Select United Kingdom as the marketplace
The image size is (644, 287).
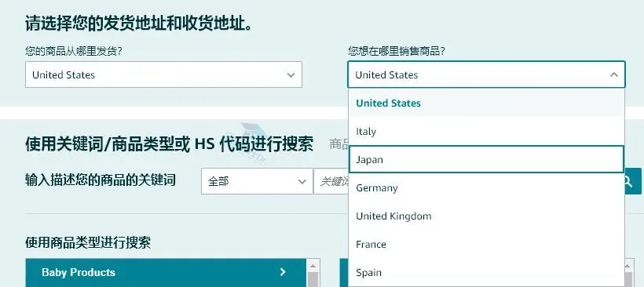tap(486, 216)
